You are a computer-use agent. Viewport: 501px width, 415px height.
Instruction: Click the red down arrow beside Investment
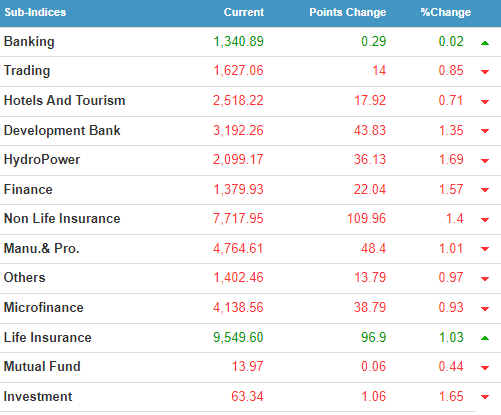[485, 397]
